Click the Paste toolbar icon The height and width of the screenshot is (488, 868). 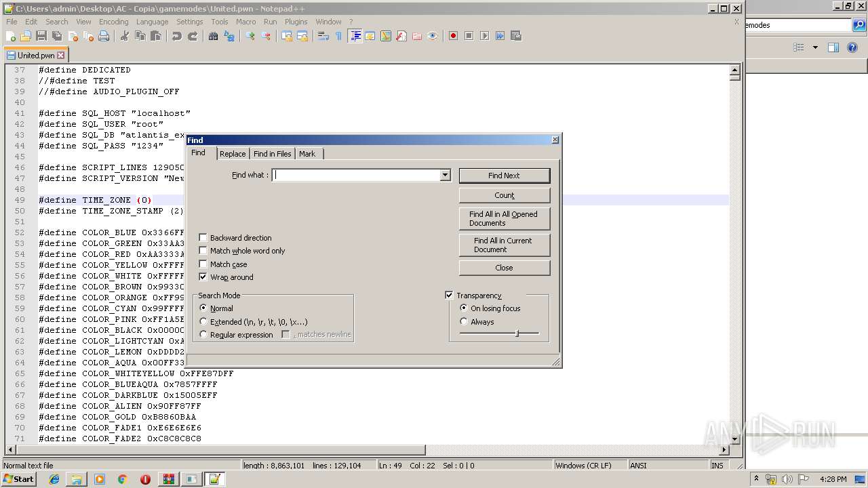[x=156, y=36]
